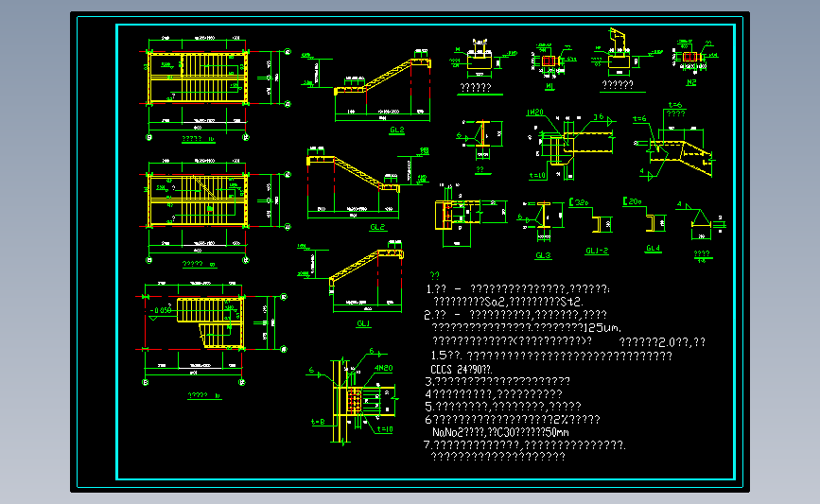Select note line mentioning C30 and 50mm
The height and width of the screenshot is (504, 820).
(500, 432)
